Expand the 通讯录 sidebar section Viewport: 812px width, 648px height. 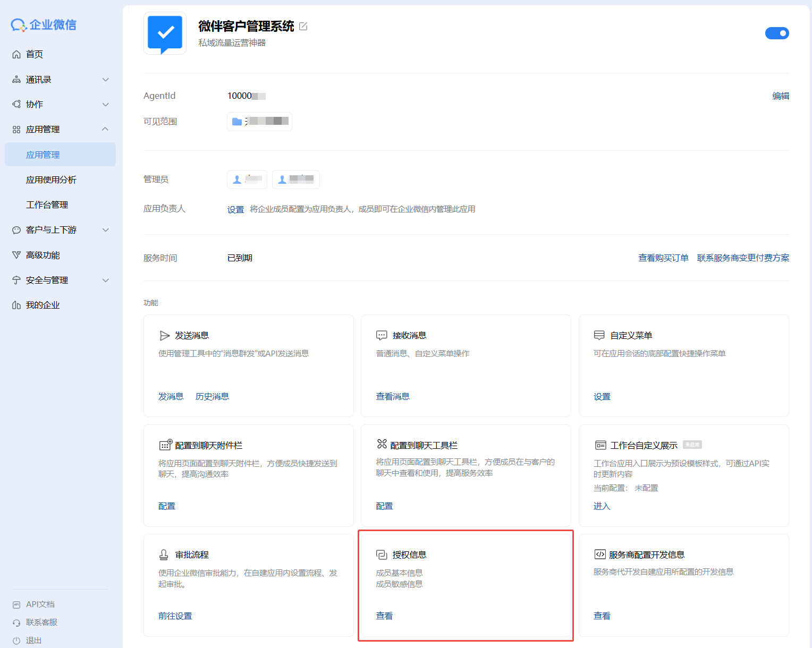tap(105, 80)
